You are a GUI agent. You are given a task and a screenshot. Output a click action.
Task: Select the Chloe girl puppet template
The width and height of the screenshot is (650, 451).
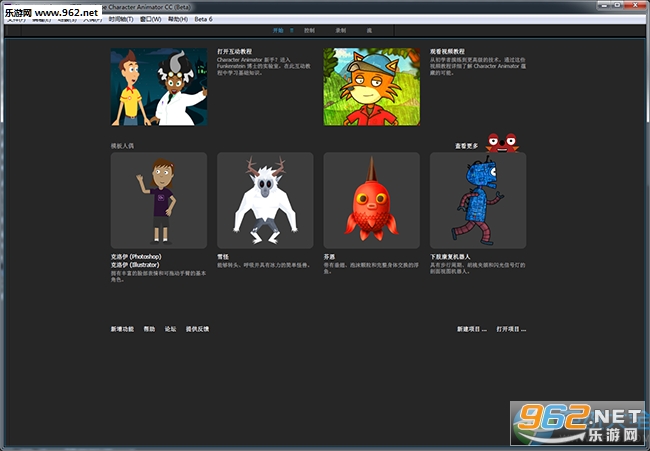tap(159, 200)
